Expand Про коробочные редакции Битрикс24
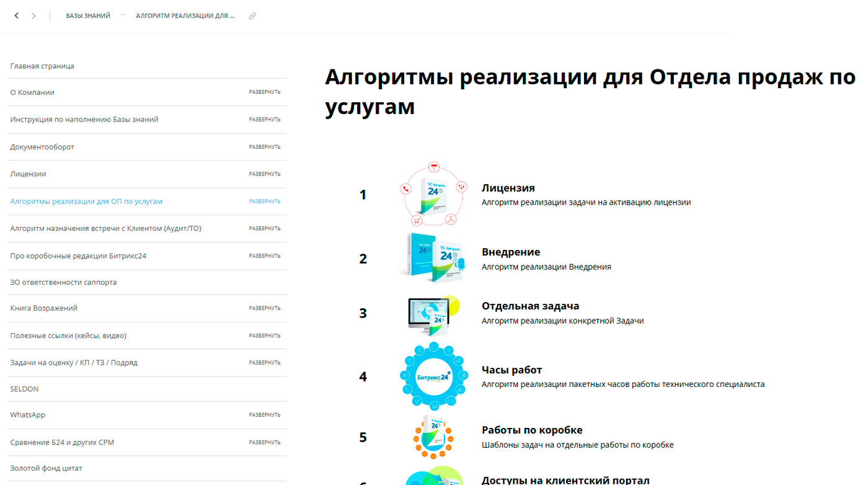The width and height of the screenshot is (868, 485). (265, 256)
